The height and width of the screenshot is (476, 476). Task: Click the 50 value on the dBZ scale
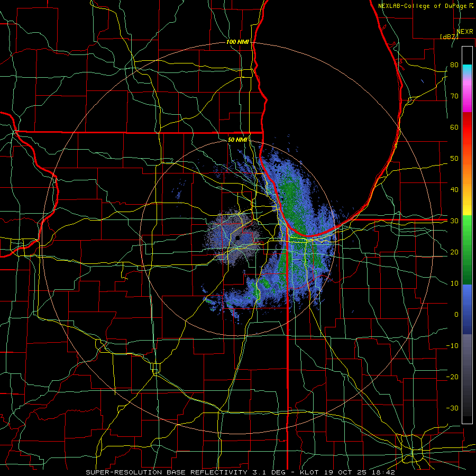(454, 159)
